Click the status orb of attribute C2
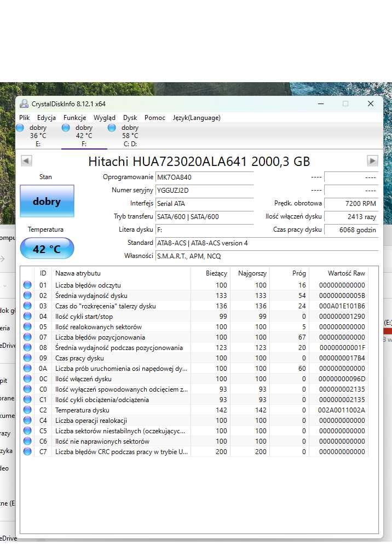Screen dimensions: 392x545 [27, 410]
